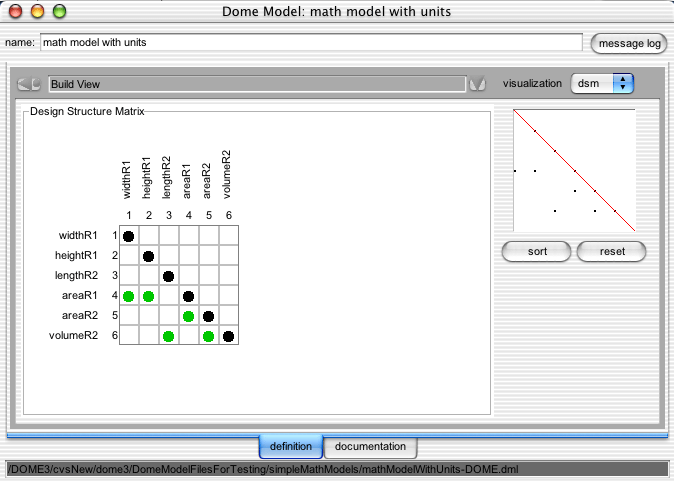Click the sort button
Screen dimensions: 674x482
[537, 252]
